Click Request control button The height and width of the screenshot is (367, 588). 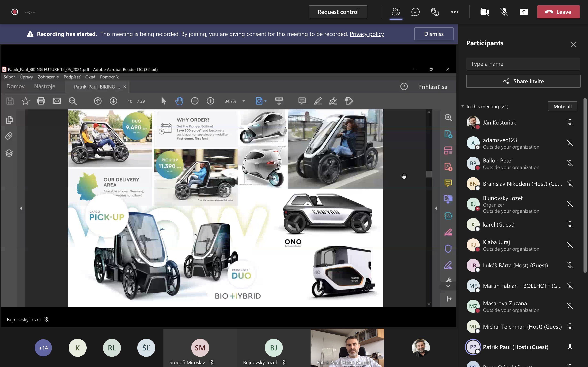click(x=338, y=12)
